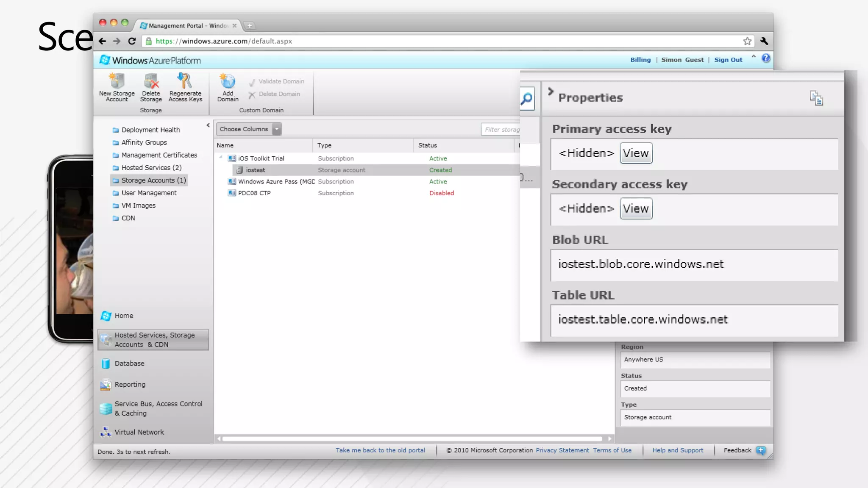Open the browser wrench settings menu
The width and height of the screenshot is (868, 488).
tap(764, 41)
